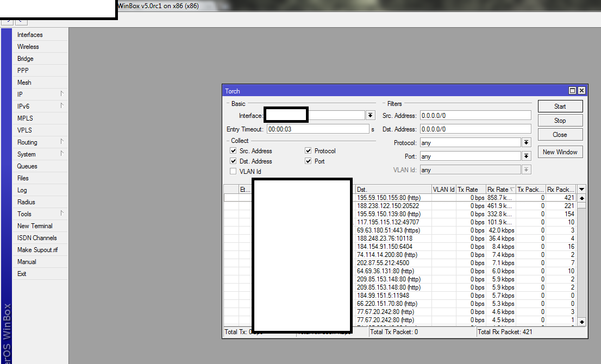The image size is (601, 364).
Task: Open the Port filter dropdown
Action: click(x=526, y=156)
